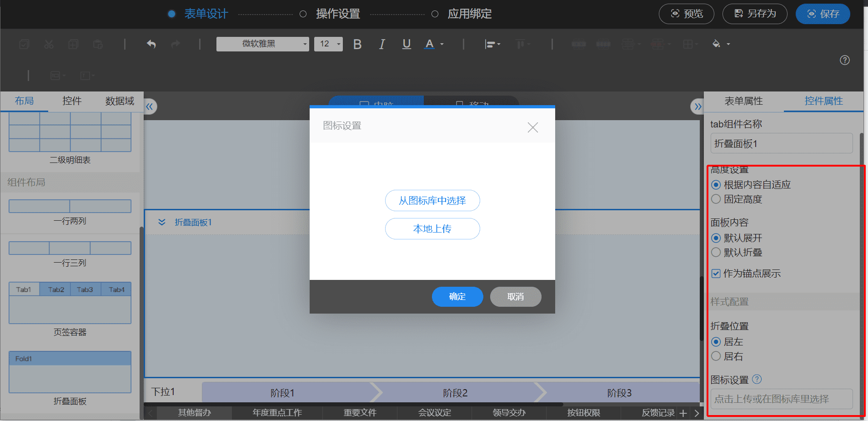The height and width of the screenshot is (421, 868).
Task: Choose 从图标库中选择 in dialog
Action: coord(432,201)
